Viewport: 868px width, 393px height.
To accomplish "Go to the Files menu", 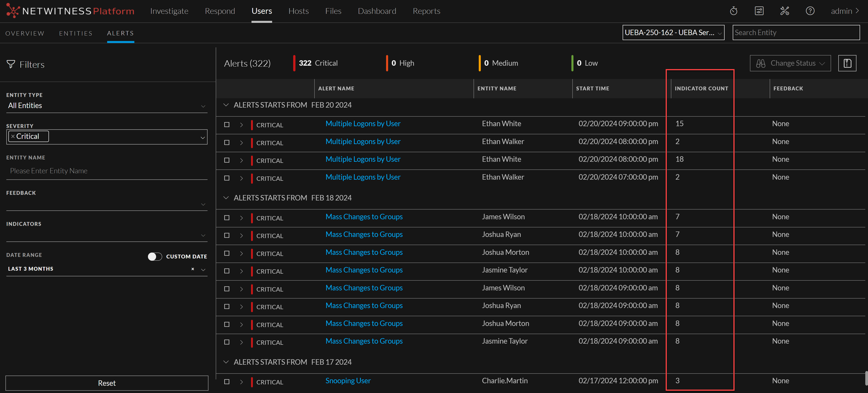I will pyautogui.click(x=333, y=11).
